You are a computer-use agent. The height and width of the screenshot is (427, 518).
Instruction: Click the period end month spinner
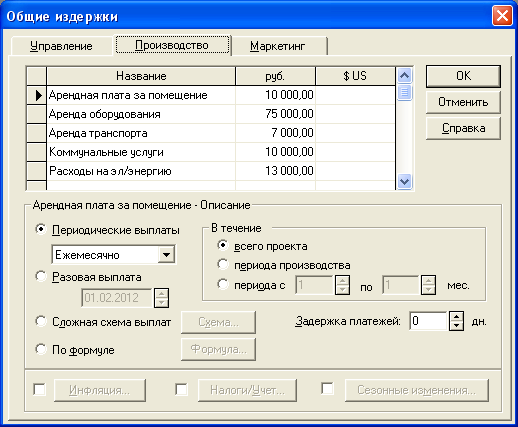(428, 285)
